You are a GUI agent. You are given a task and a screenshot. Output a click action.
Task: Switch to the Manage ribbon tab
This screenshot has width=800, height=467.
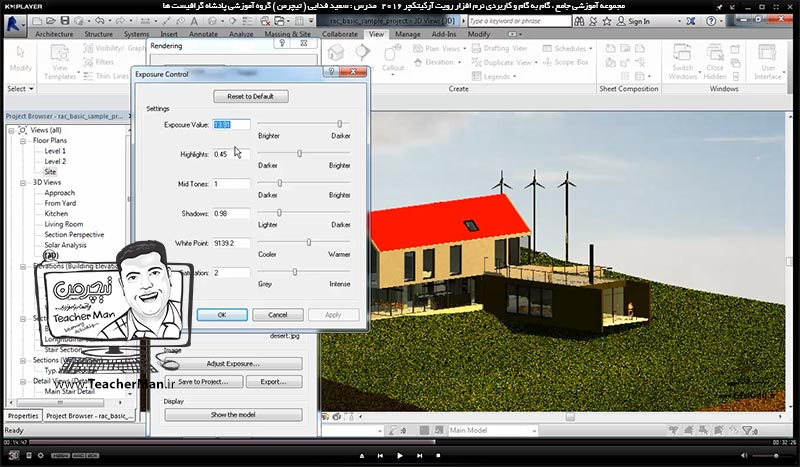pos(408,34)
